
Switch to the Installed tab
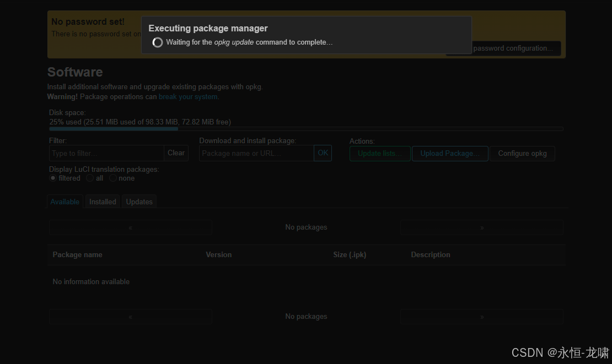pos(103,202)
